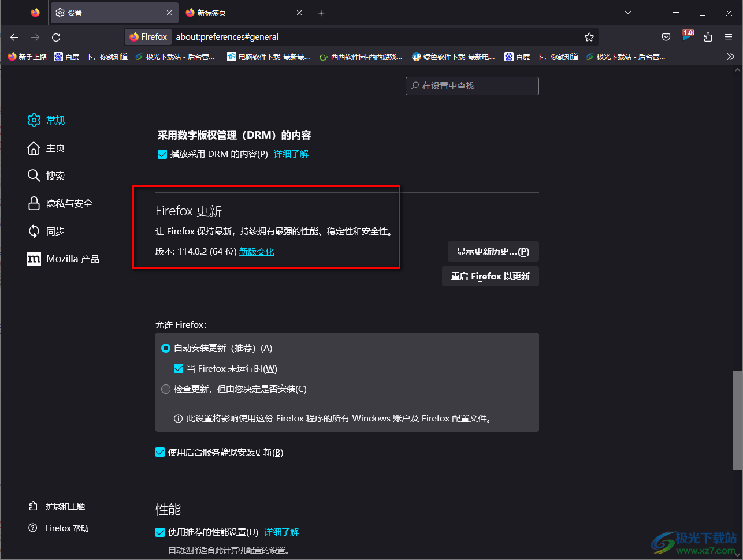
Task: Open 详细了解 link next to DRM option
Action: click(x=291, y=154)
